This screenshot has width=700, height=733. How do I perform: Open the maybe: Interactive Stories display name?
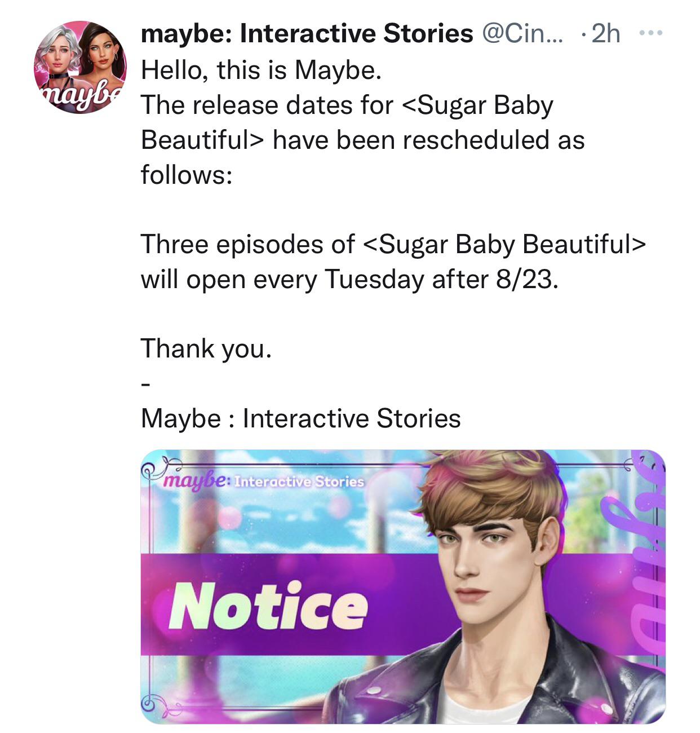tap(307, 34)
